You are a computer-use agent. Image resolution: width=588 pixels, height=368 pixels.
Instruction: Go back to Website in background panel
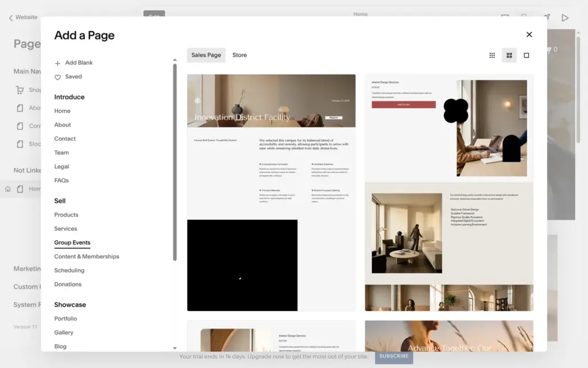[23, 17]
